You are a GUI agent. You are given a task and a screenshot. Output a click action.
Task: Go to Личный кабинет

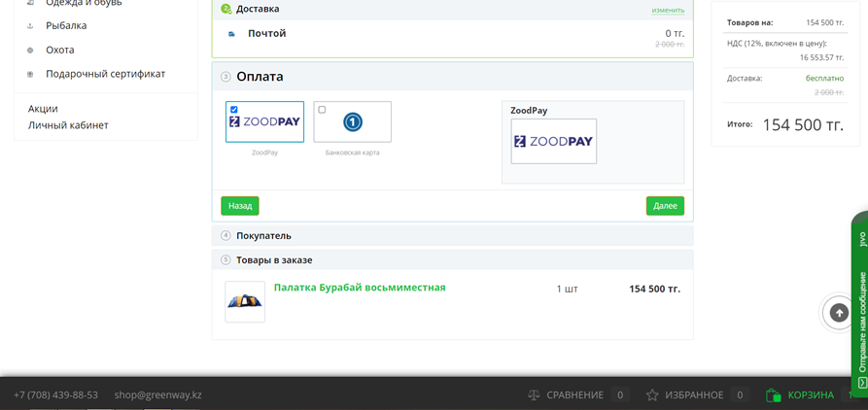pos(68,125)
